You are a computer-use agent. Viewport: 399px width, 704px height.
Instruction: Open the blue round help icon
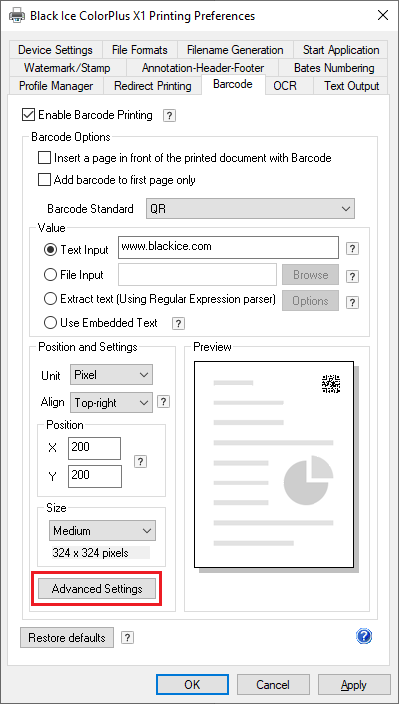click(364, 636)
